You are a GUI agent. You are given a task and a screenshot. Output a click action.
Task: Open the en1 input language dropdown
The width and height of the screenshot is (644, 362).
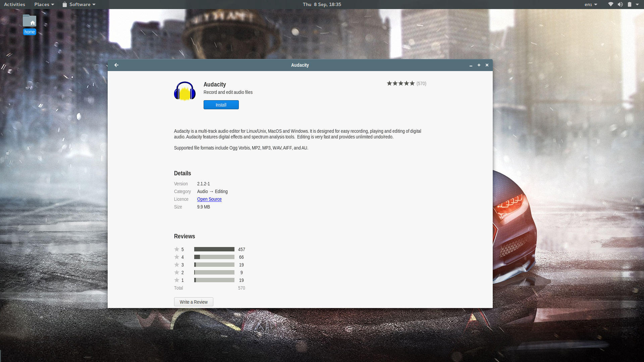tap(591, 4)
